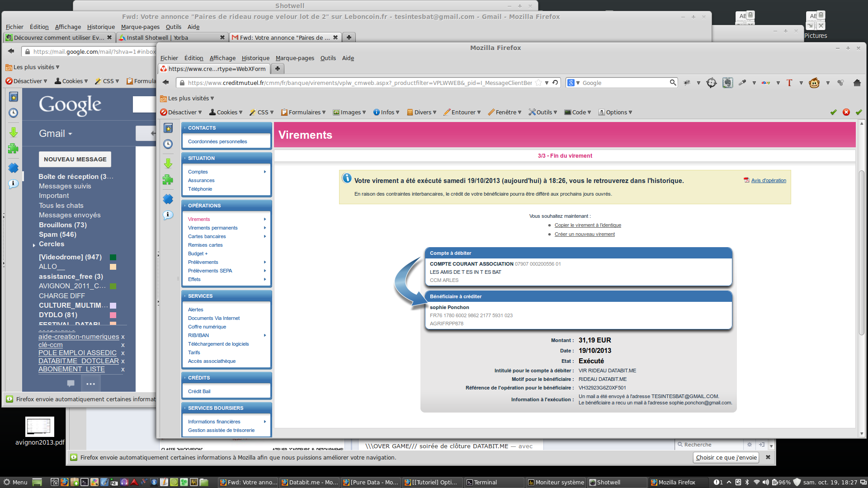The image size is (868, 488).
Task: Open the sidebar history clock icon
Action: [168, 144]
